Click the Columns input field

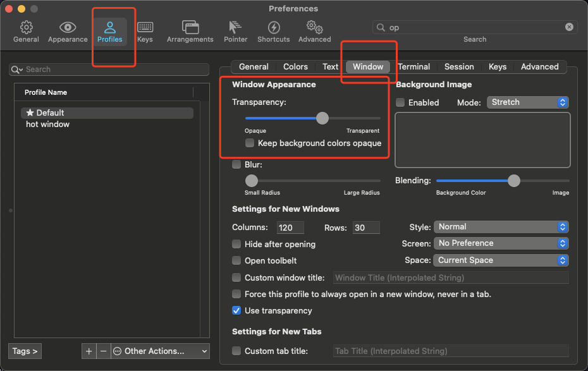click(290, 228)
